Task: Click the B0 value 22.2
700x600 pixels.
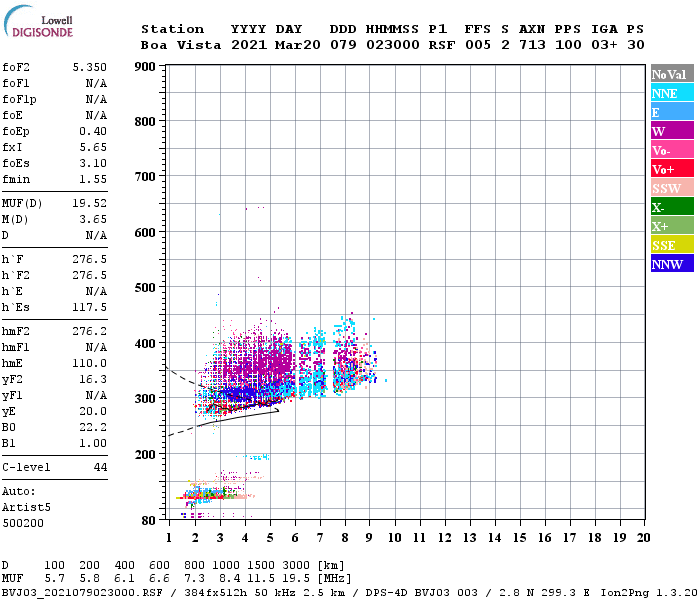Action: 93,427
